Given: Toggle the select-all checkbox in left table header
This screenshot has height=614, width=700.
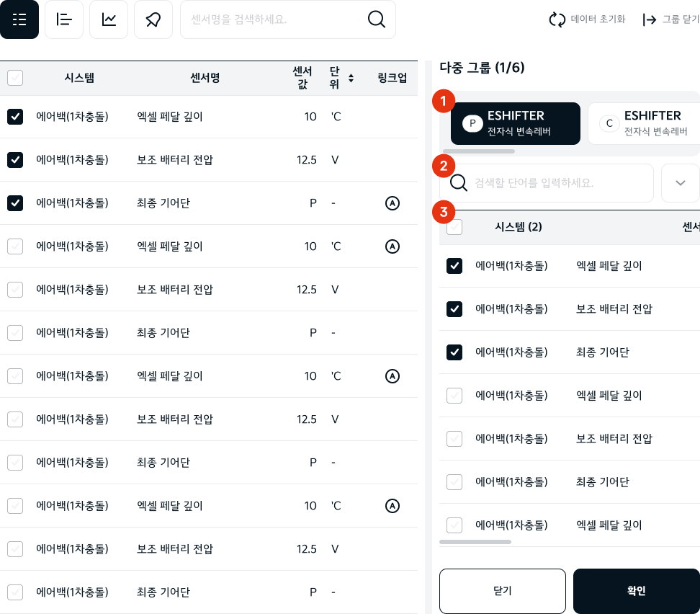Looking at the screenshot, I should pos(15,78).
